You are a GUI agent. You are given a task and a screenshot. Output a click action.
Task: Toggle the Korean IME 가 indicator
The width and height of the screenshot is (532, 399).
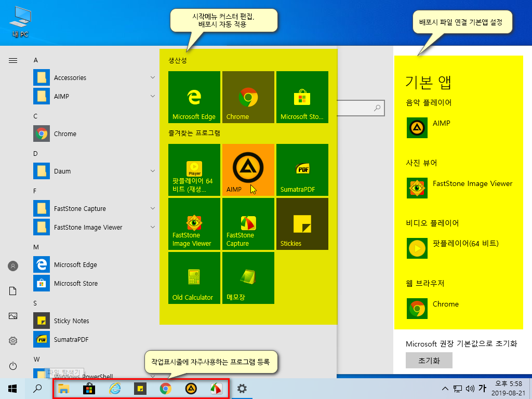point(482,388)
